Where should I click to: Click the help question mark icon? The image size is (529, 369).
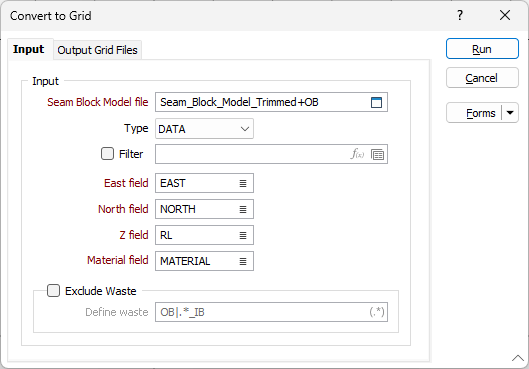460,15
